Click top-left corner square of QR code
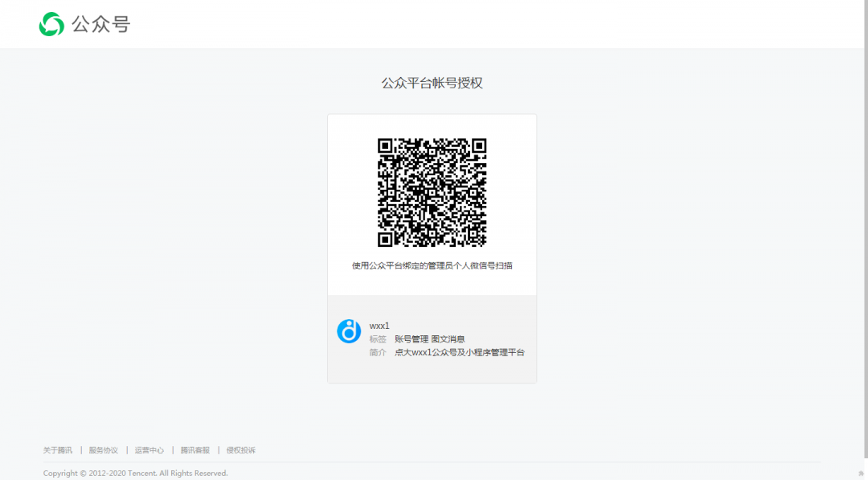Viewport: 868px width, 480px height. pyautogui.click(x=386, y=146)
